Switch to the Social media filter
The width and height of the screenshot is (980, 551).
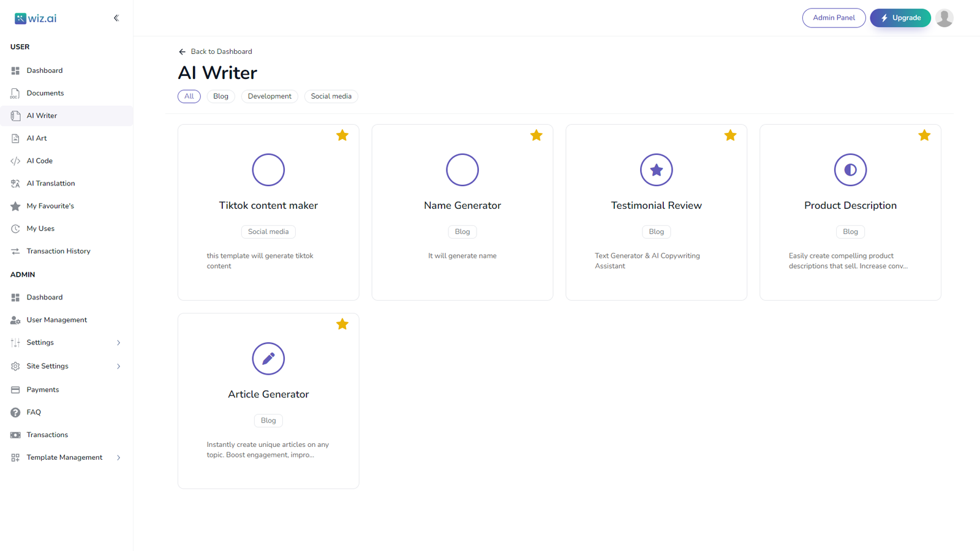331,96
